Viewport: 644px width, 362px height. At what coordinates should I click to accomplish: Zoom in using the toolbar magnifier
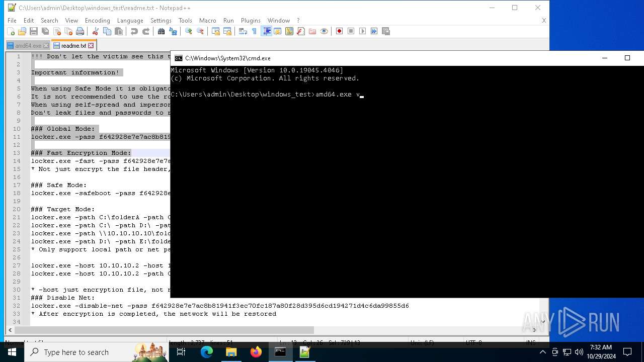pos(188,31)
